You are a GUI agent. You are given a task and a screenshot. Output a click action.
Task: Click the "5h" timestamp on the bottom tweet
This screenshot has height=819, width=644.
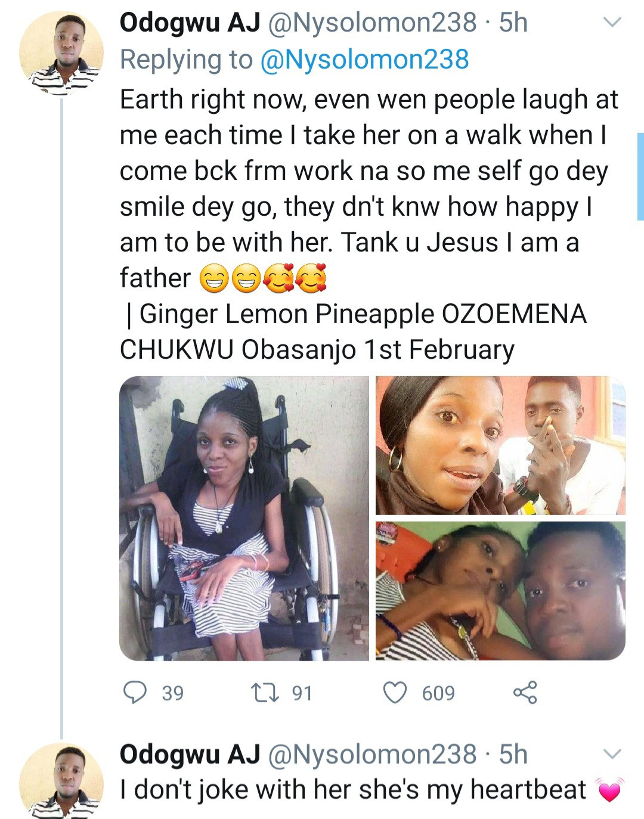(x=513, y=754)
